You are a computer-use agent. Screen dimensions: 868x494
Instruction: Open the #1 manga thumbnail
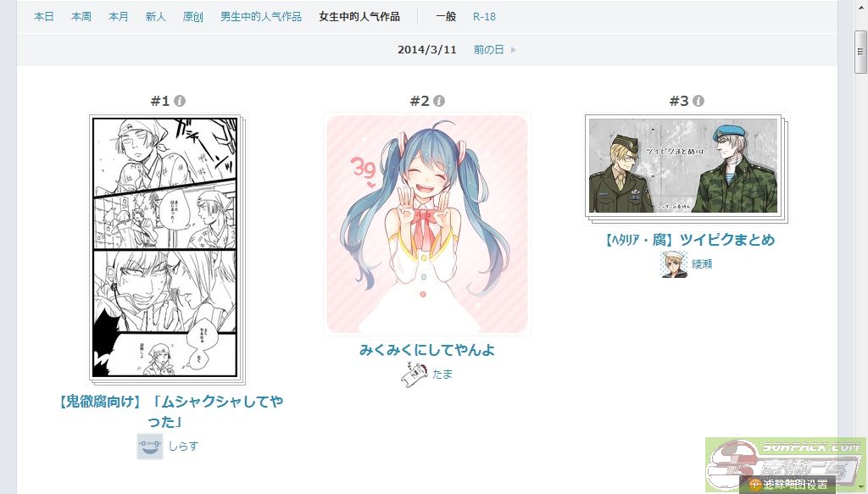(166, 247)
